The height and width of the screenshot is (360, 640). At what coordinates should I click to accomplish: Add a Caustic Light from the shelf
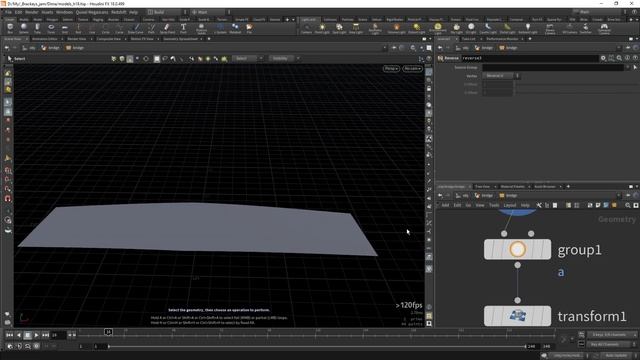coord(488,28)
